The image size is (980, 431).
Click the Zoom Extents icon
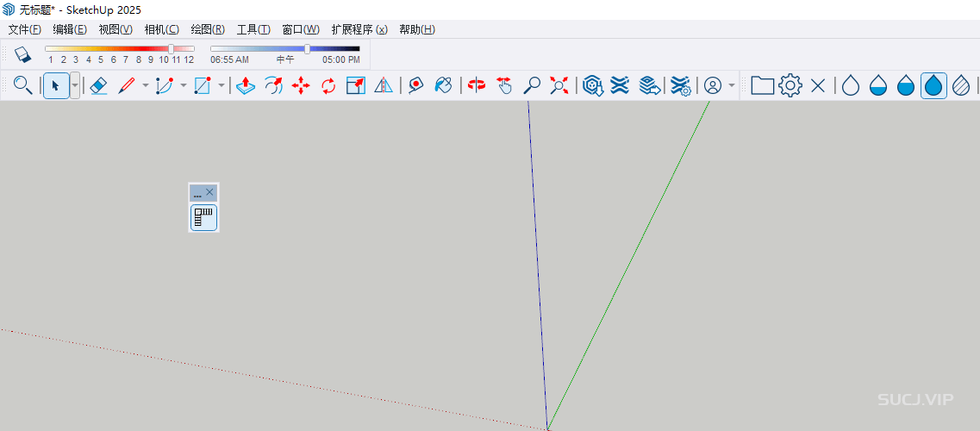coord(559,85)
